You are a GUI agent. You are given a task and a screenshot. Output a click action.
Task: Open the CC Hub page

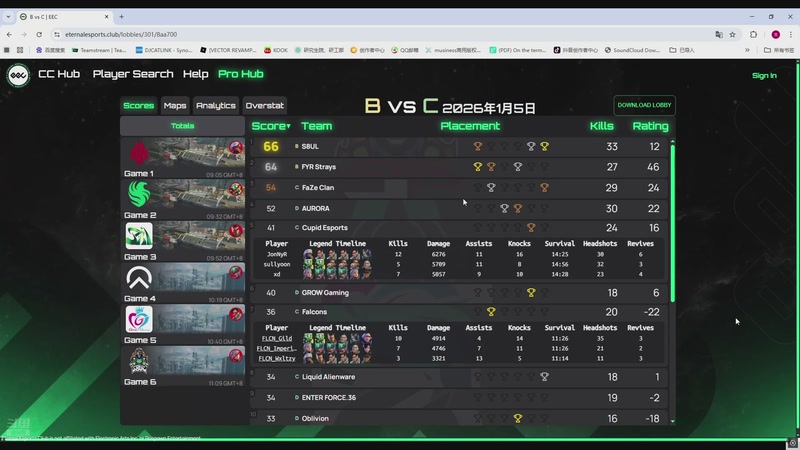point(59,74)
